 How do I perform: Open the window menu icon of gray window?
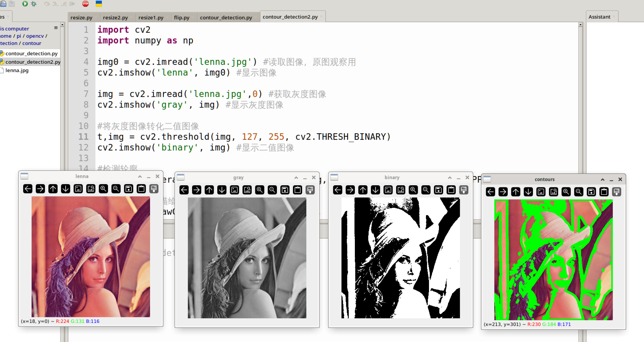(181, 177)
